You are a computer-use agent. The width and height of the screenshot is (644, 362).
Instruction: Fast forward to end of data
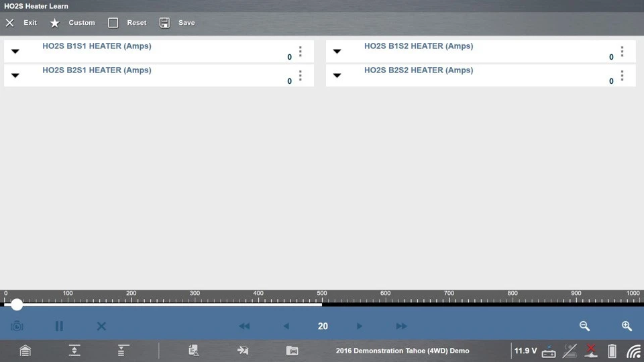(x=401, y=326)
